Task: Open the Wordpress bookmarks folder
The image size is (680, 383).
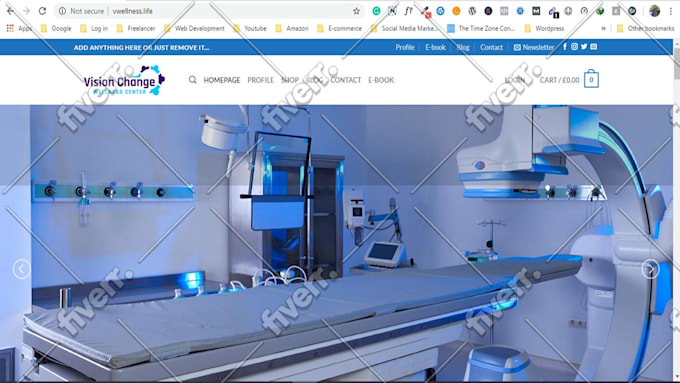Action: (x=544, y=28)
